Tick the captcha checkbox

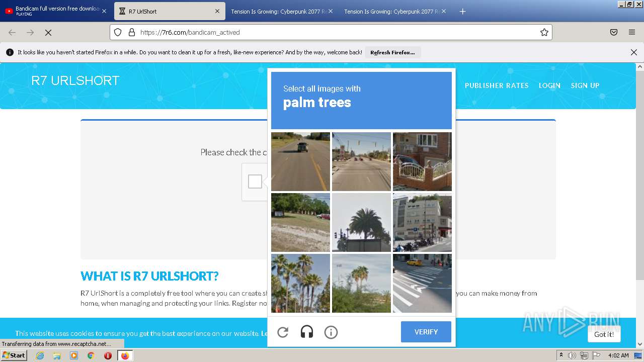255,182
